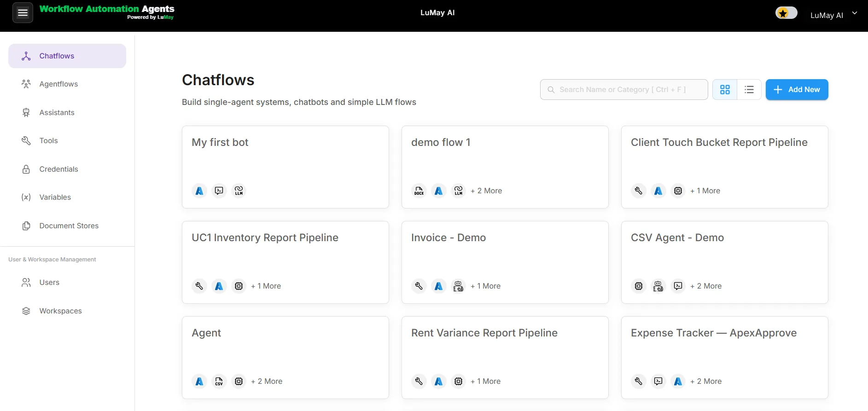Navigate to Tools page
Viewport: 868px width, 411px height.
[x=67, y=140]
